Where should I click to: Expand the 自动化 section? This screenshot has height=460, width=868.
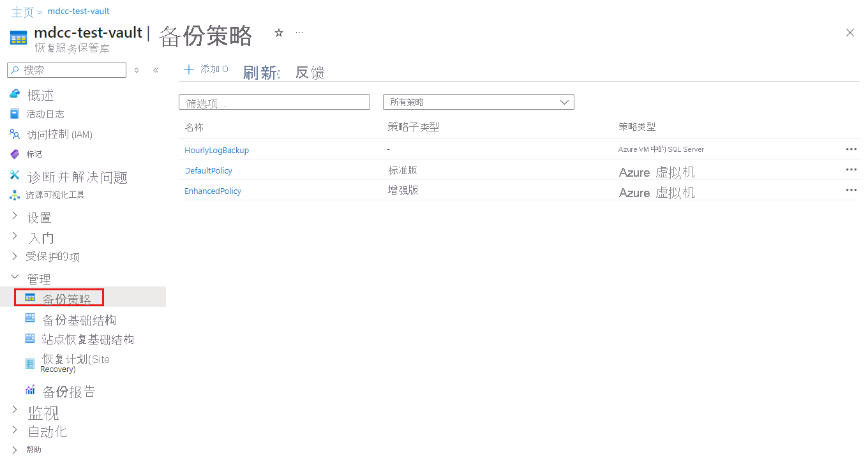click(15, 429)
